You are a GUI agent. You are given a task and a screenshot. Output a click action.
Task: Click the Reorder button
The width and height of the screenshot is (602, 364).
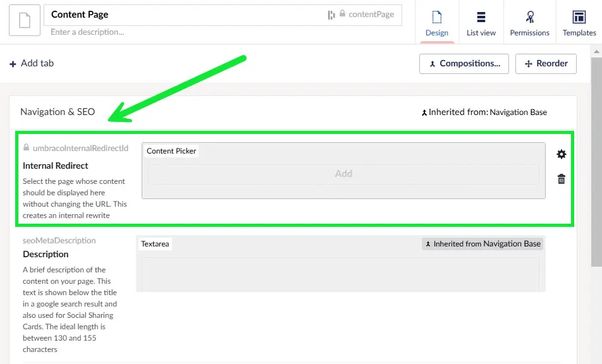545,63
